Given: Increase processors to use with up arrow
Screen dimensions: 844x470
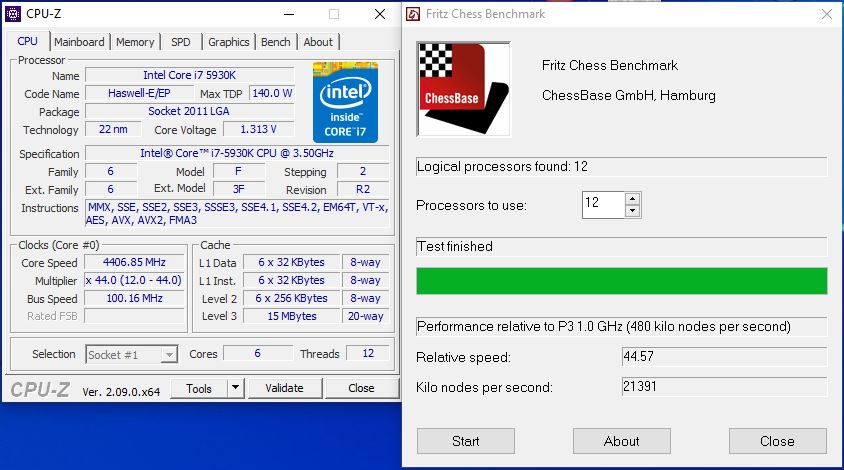Looking at the screenshot, I should [x=633, y=198].
